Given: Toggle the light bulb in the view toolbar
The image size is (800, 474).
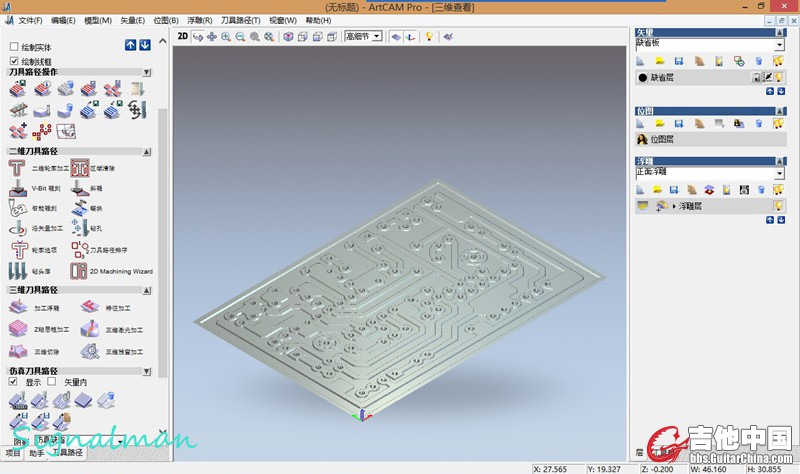Looking at the screenshot, I should click(429, 36).
